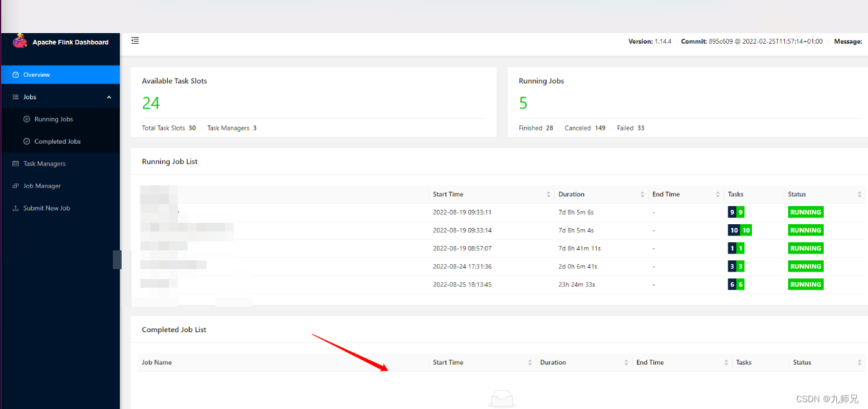The width and height of the screenshot is (868, 409).
Task: Click RUNNING status of the 3-task job
Action: pos(806,267)
